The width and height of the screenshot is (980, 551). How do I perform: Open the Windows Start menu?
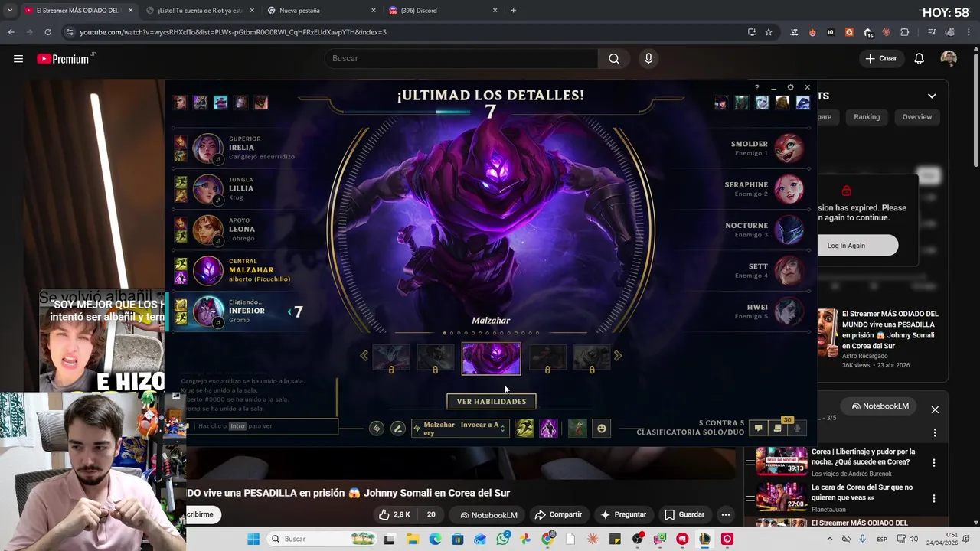click(x=253, y=539)
